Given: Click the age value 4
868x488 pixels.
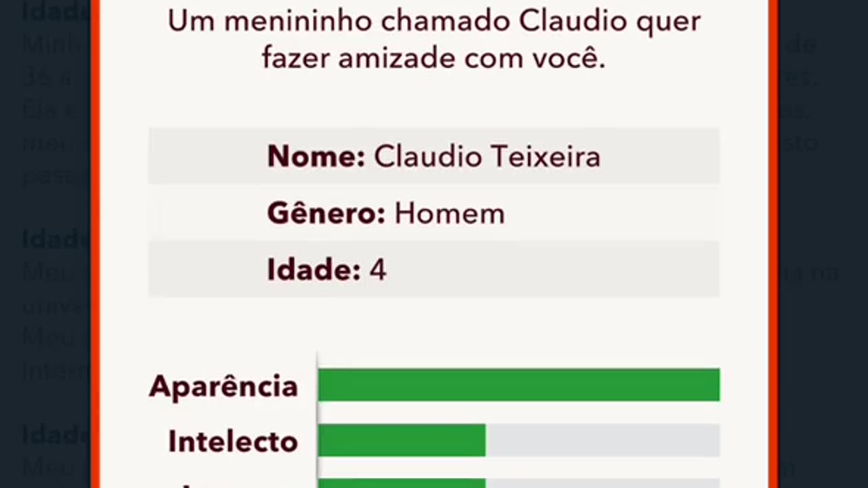Looking at the screenshot, I should coord(378,270).
